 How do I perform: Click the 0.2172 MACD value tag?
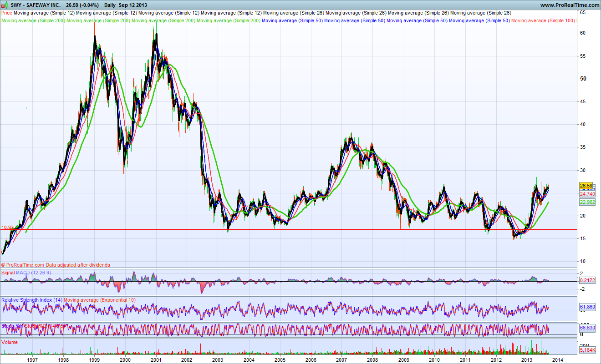click(586, 281)
